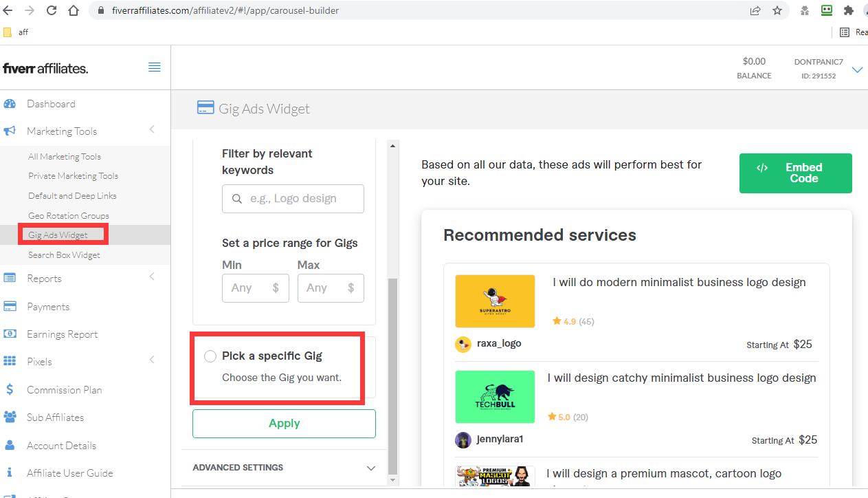Click 'I will do modern minimalist business logo design'

pyautogui.click(x=679, y=282)
